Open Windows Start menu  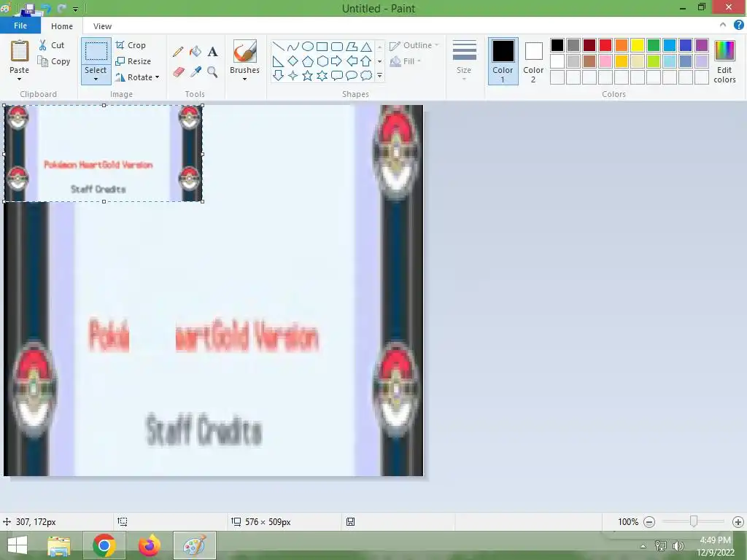tap(18, 545)
